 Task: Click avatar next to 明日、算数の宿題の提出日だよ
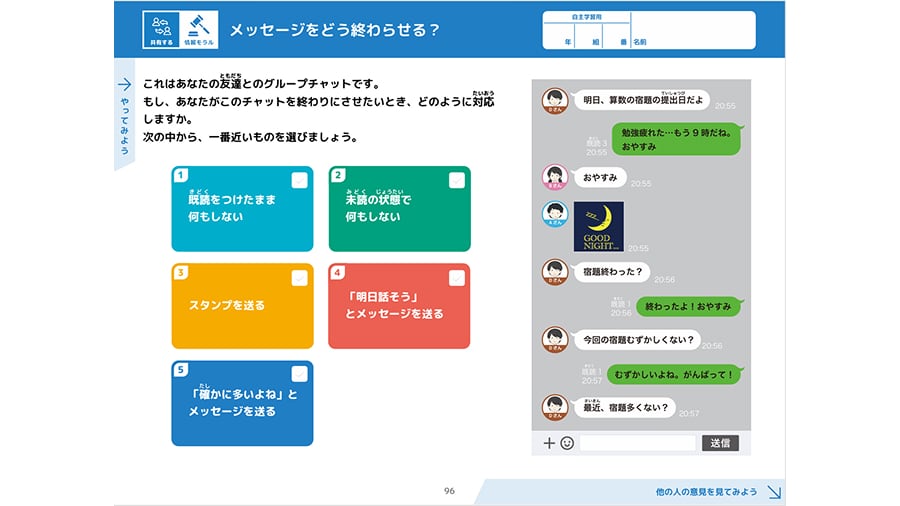[x=555, y=101]
